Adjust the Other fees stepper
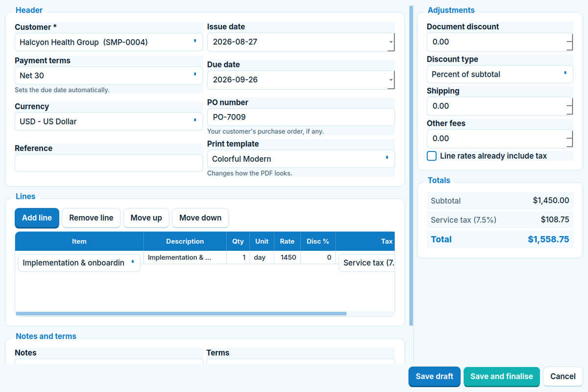 coord(570,139)
